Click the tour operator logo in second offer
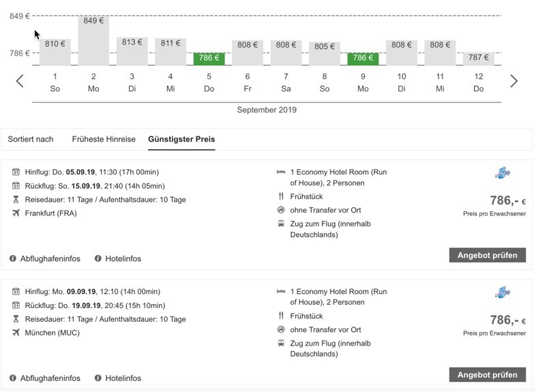The width and height of the screenshot is (536, 392). [503, 293]
